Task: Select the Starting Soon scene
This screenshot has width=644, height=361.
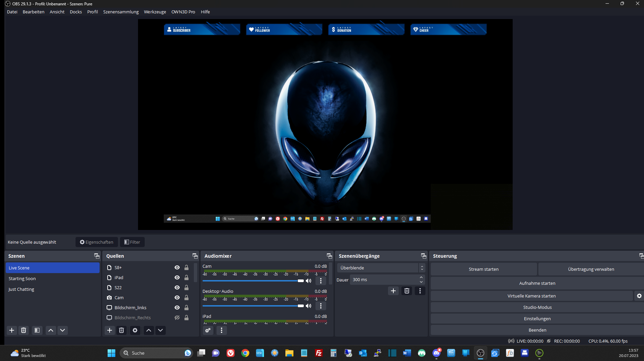Action: tap(52, 278)
